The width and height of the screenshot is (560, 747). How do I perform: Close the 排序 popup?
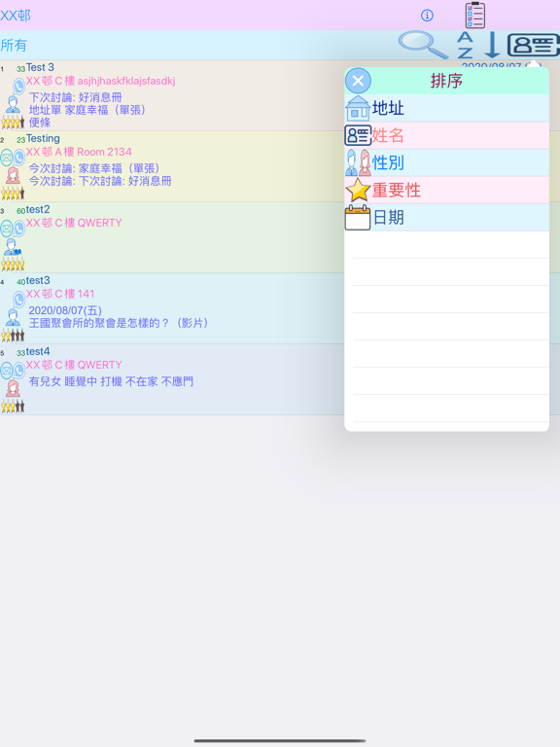pyautogui.click(x=358, y=81)
